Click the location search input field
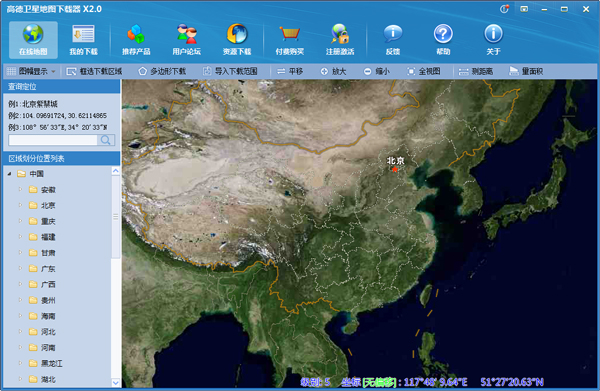Image resolution: width=600 pixels, height=391 pixels. click(53, 140)
